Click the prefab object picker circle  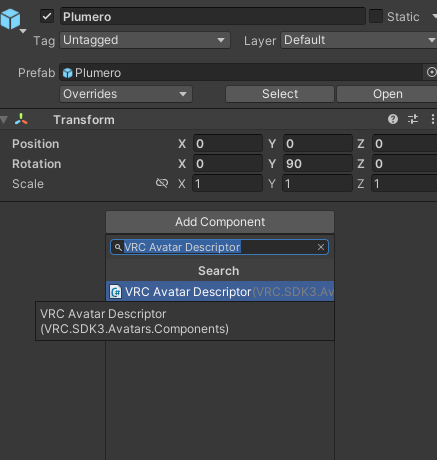pos(431,72)
